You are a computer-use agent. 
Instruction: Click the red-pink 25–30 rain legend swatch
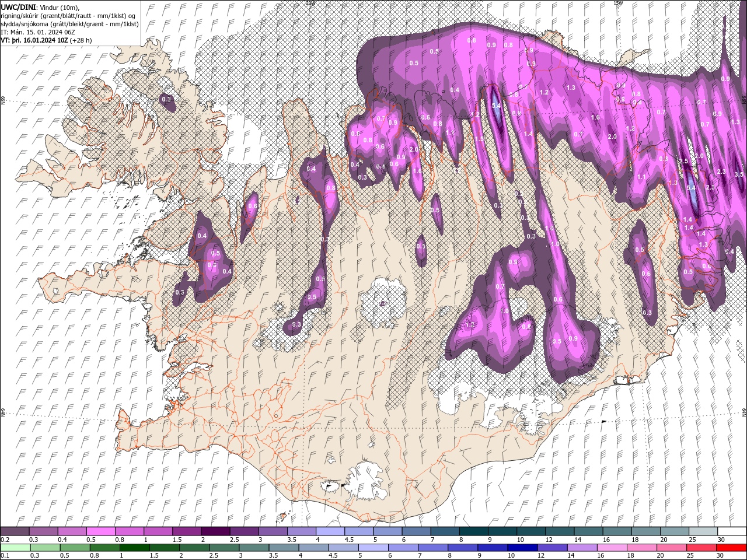click(x=703, y=547)
